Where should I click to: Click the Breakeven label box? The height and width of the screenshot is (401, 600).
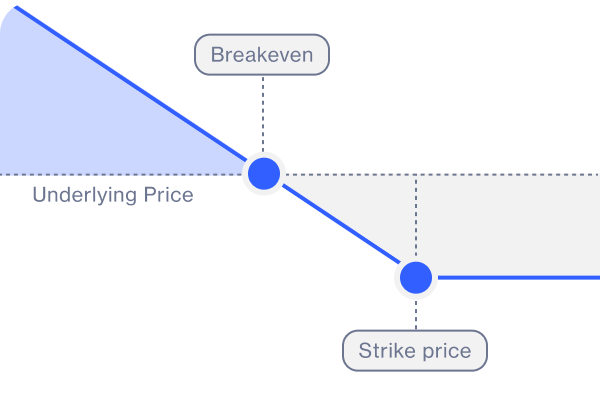pos(262,55)
